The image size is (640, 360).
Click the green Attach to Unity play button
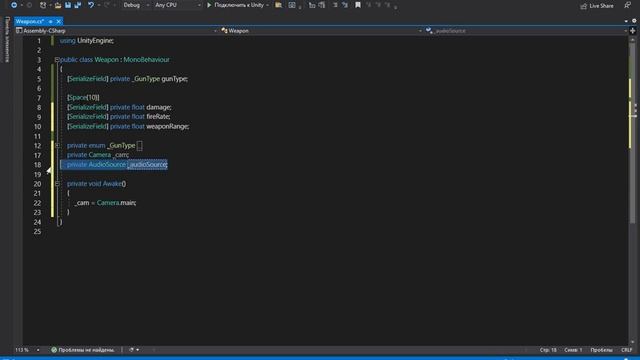click(x=209, y=5)
